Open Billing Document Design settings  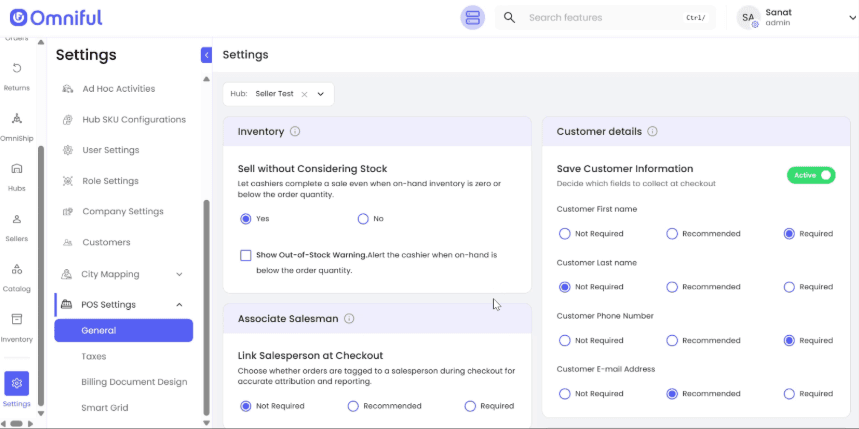[134, 382]
